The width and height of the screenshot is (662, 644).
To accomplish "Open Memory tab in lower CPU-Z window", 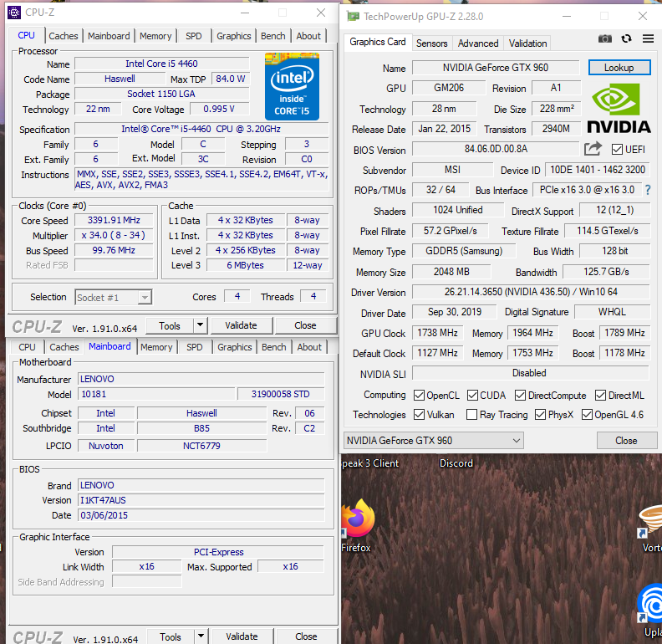I will (156, 347).
